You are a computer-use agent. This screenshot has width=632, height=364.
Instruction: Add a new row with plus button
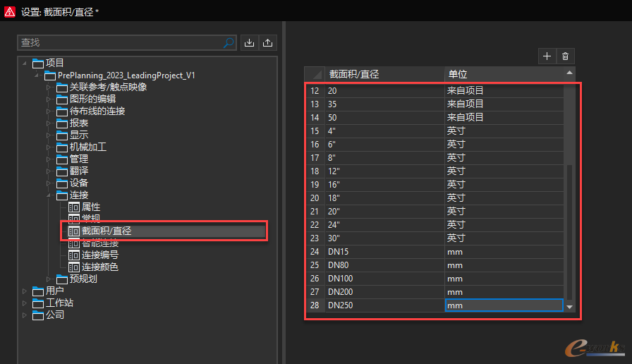[x=547, y=56]
